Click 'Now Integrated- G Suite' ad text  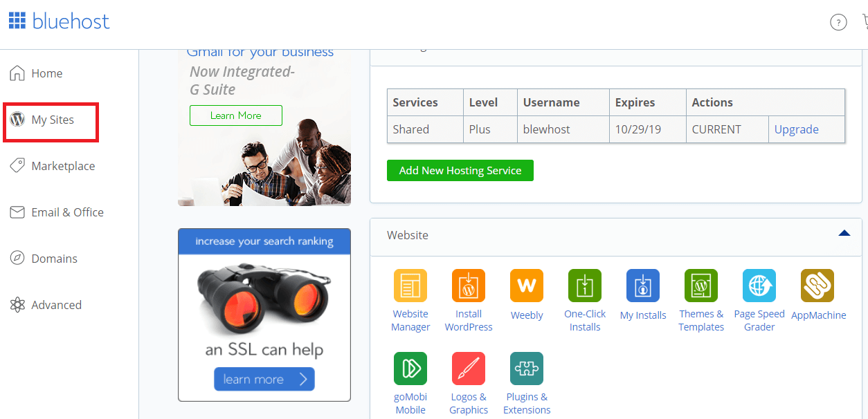(242, 80)
